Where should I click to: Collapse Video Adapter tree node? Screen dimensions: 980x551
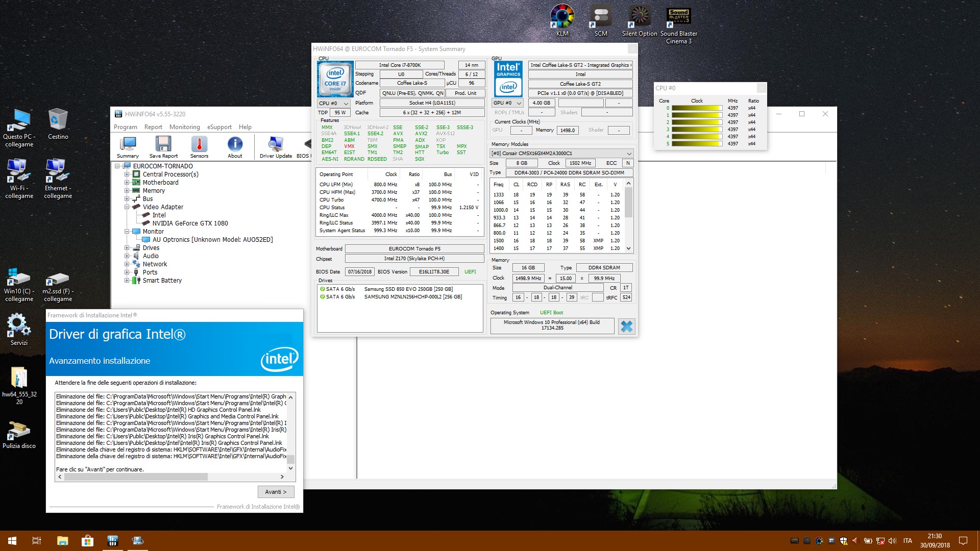coord(127,207)
